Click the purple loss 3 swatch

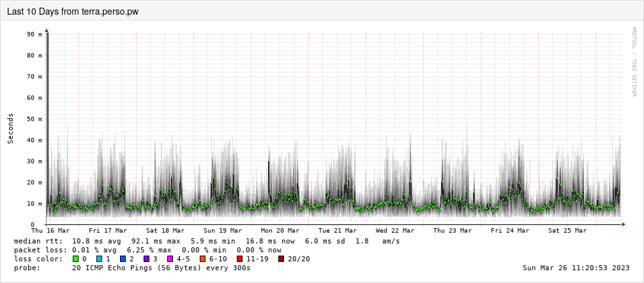coord(146,259)
